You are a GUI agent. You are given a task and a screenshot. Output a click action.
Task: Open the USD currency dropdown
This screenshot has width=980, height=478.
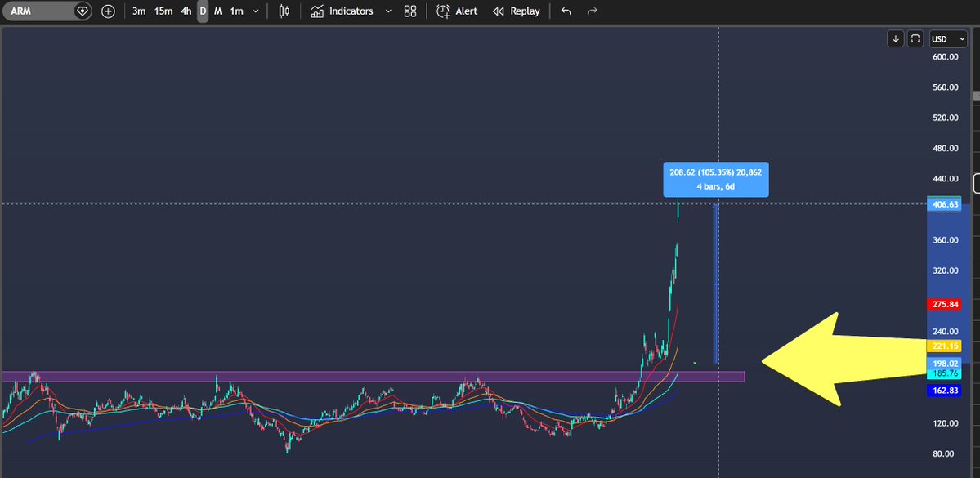pyautogui.click(x=947, y=38)
